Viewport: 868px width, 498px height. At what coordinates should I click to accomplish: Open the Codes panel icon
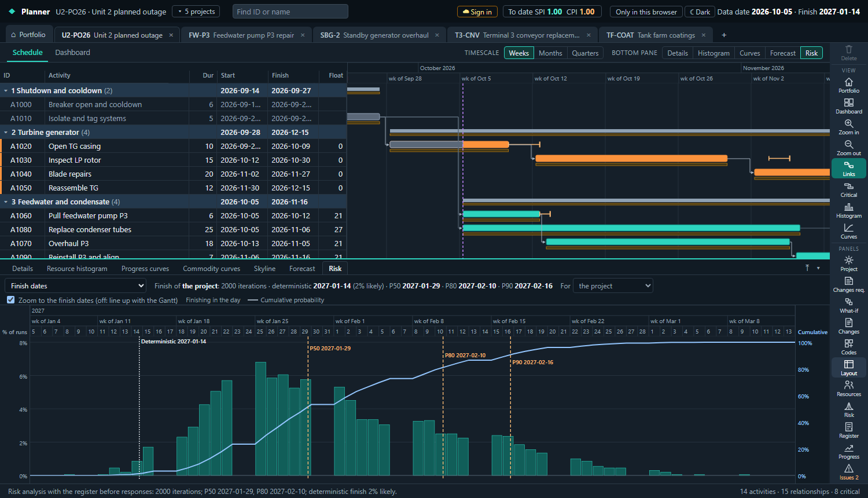coord(849,347)
